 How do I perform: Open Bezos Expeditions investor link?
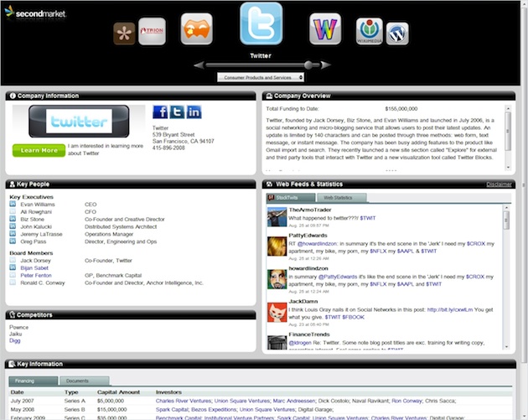tap(214, 410)
